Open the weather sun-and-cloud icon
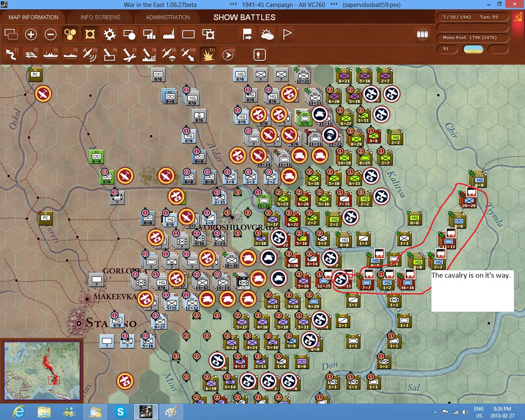Viewport: 525px width, 420px height. click(x=267, y=34)
